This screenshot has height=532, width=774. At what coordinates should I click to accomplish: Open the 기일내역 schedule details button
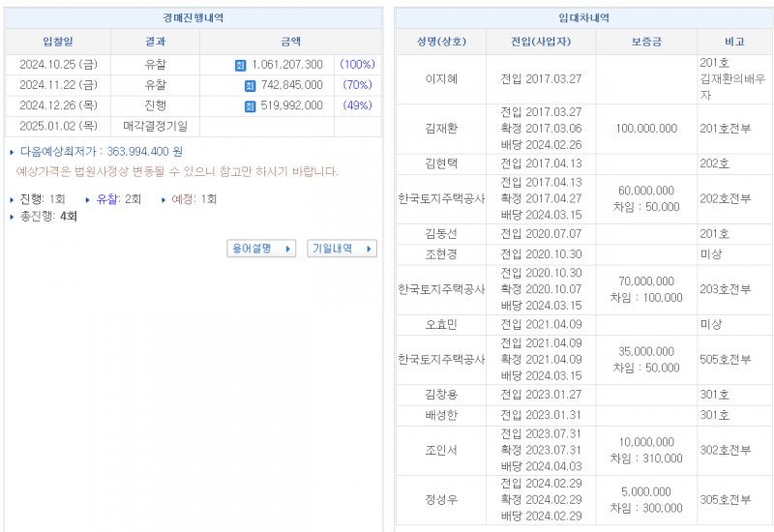[x=342, y=249]
